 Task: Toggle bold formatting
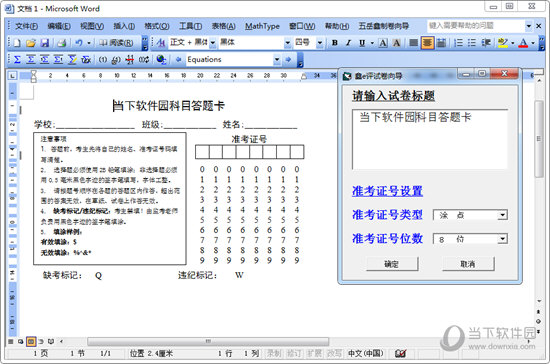[335, 43]
